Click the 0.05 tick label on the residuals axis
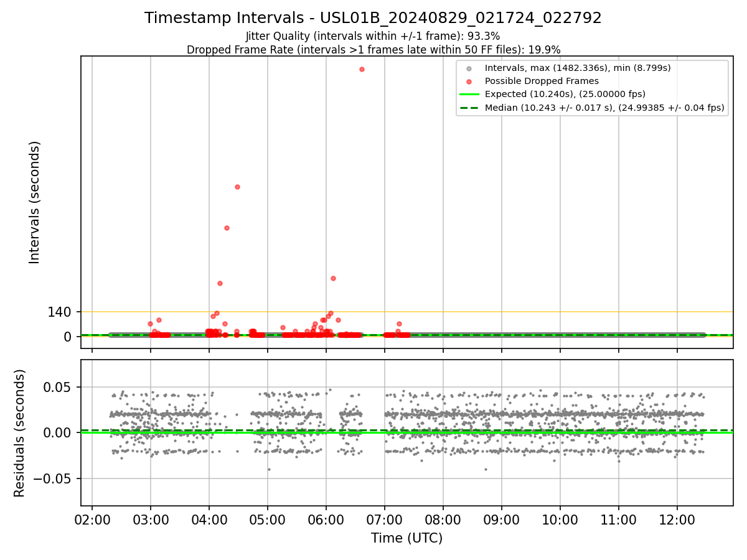 [x=59, y=387]
